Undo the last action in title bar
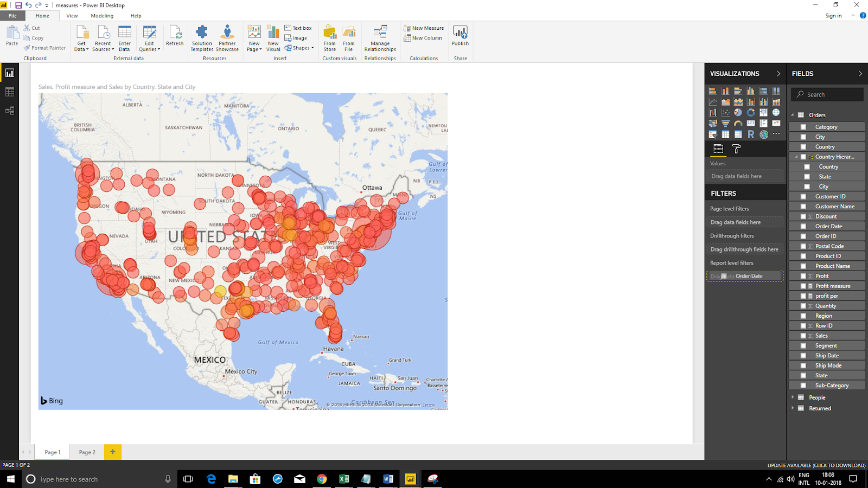The height and width of the screenshot is (488, 868). [x=28, y=5]
